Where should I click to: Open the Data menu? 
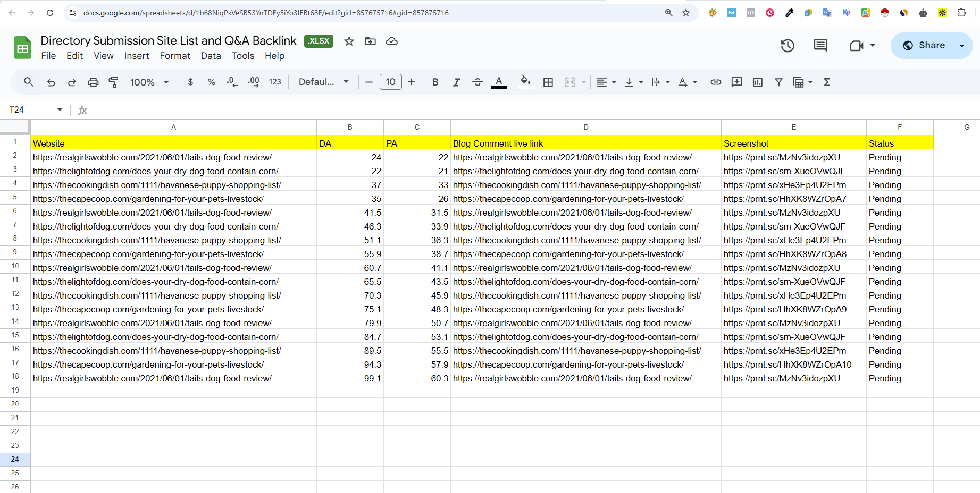(211, 56)
